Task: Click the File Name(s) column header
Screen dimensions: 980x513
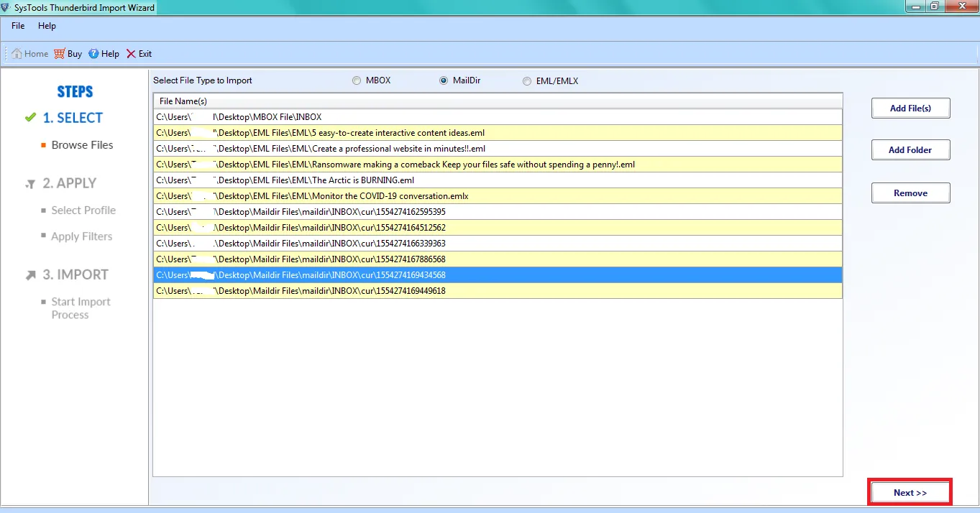Action: (498, 101)
